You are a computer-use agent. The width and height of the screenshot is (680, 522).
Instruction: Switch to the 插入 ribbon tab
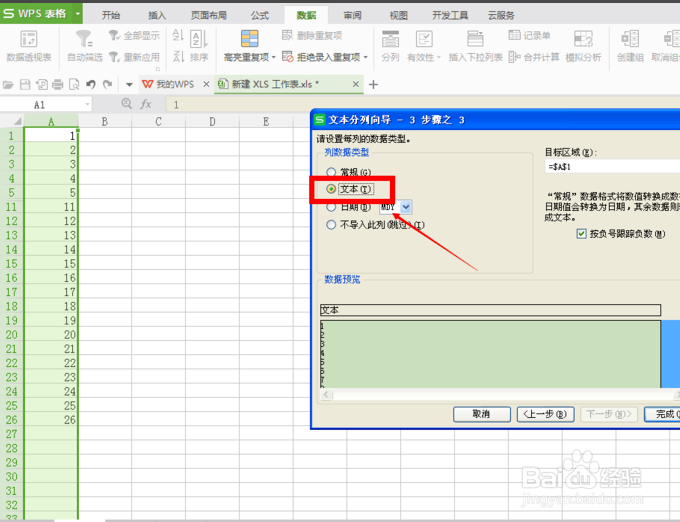157,16
